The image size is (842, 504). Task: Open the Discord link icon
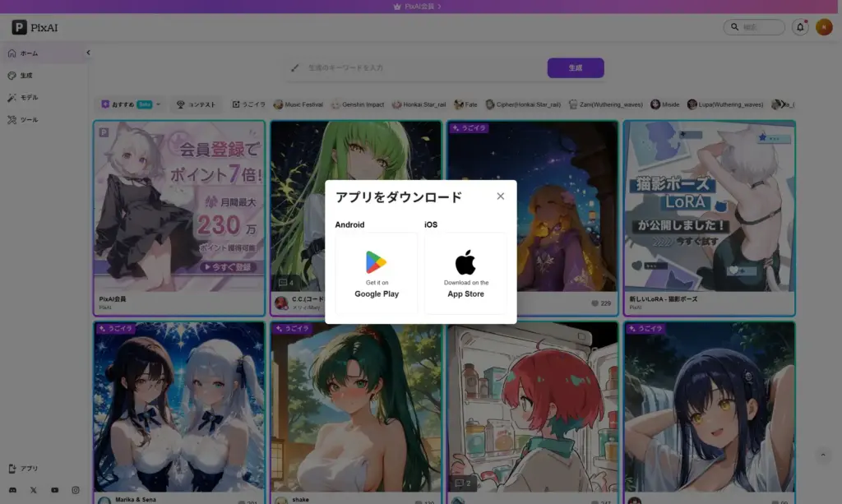coord(12,490)
